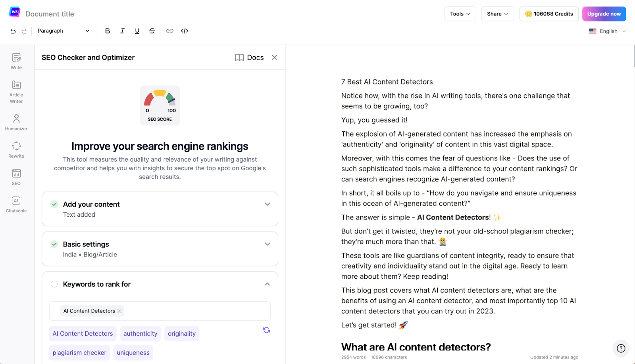Image resolution: width=635 pixels, height=364 pixels.
Task: Open the Docs link in SEO Checker
Action: pos(249,57)
